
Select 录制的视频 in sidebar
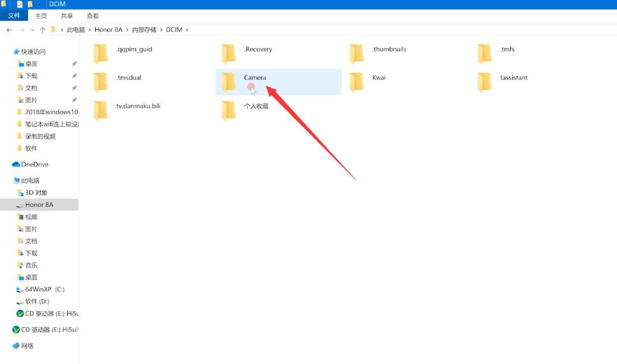[x=40, y=136]
